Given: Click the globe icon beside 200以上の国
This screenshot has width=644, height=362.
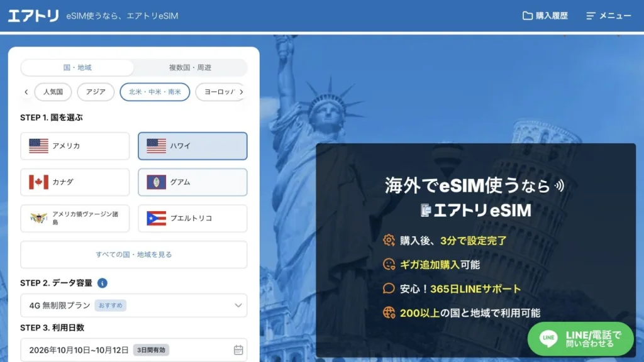Looking at the screenshot, I should pos(389,313).
